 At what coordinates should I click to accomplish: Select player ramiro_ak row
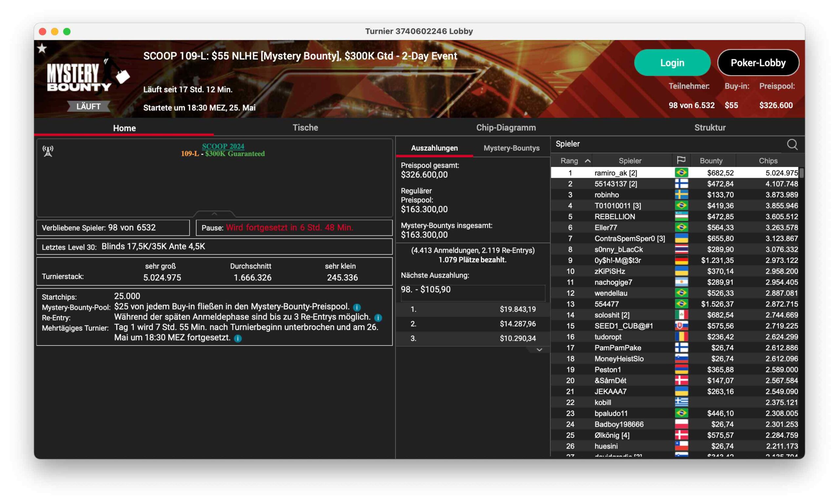(616, 173)
